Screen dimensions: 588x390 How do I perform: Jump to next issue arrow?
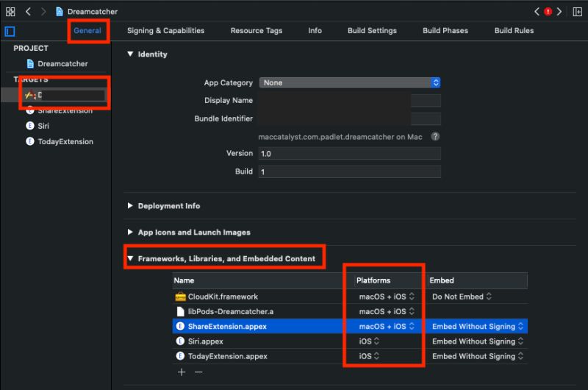click(559, 12)
